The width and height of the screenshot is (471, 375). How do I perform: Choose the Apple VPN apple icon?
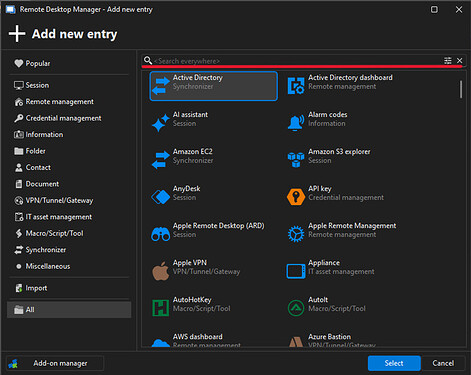[x=161, y=271]
